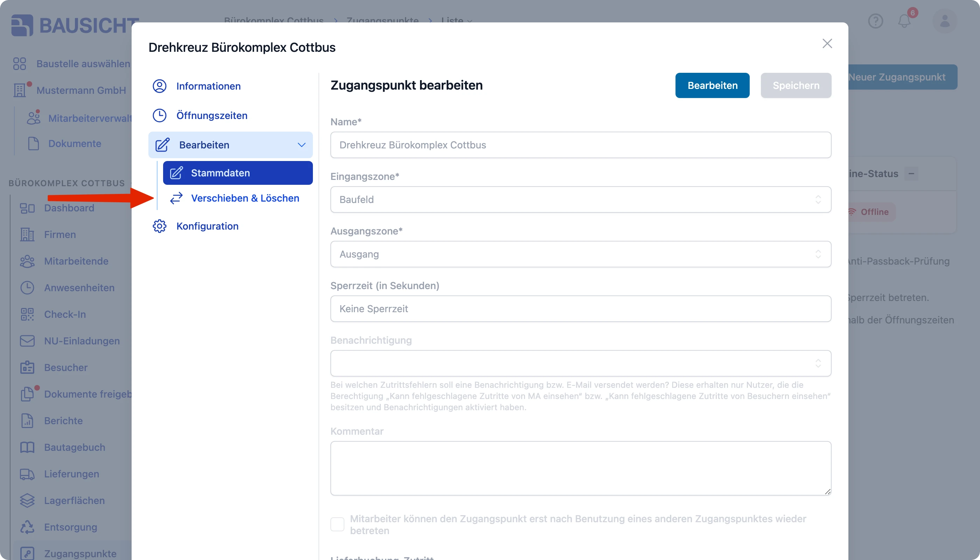Click the Dashboard sidebar icon
Viewport: 980px width, 560px height.
coord(27,208)
